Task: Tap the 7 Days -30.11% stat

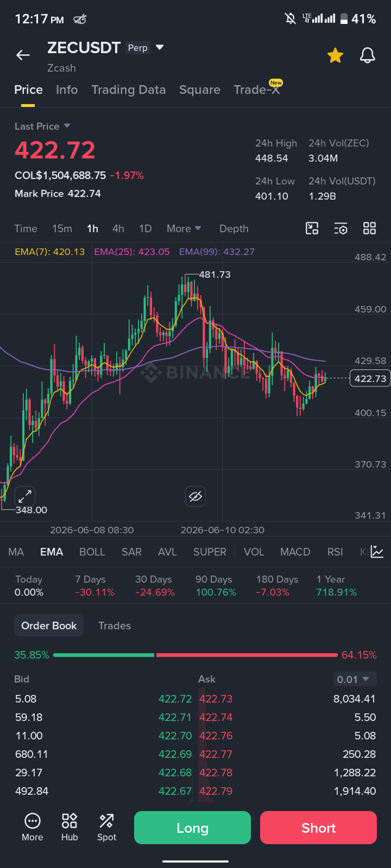Action: (x=95, y=586)
